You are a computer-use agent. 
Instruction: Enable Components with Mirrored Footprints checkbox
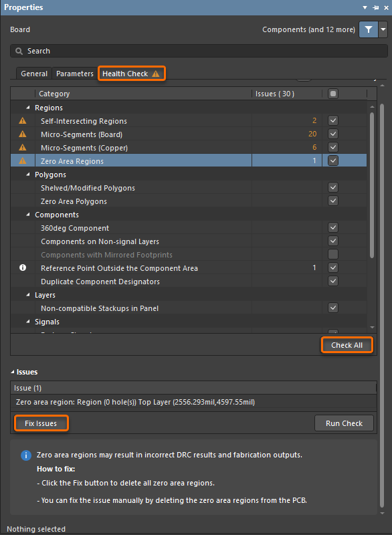[333, 254]
